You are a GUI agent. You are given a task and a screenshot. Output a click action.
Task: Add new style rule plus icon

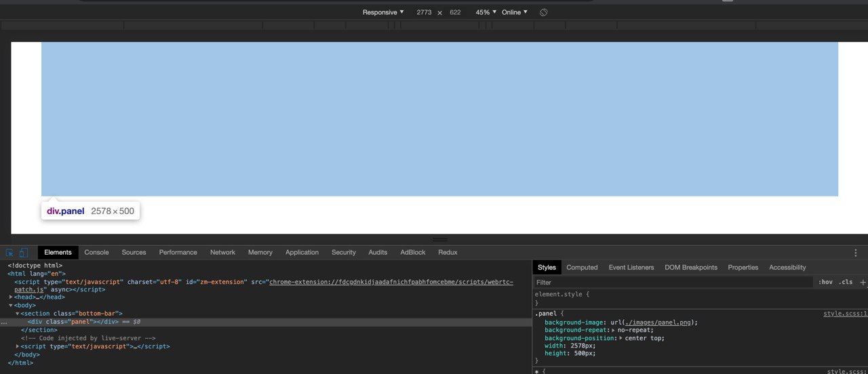[863, 282]
